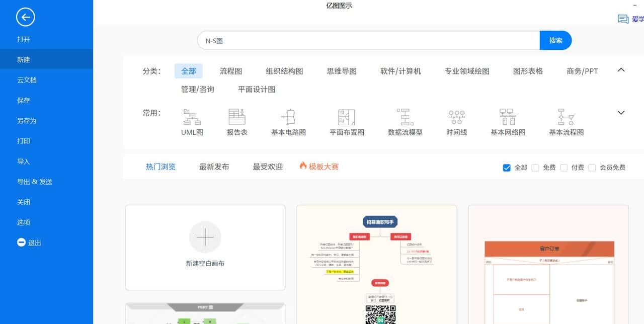This screenshot has width=644, height=324.
Task: Enable the 免费 templates filter
Action: (x=535, y=168)
